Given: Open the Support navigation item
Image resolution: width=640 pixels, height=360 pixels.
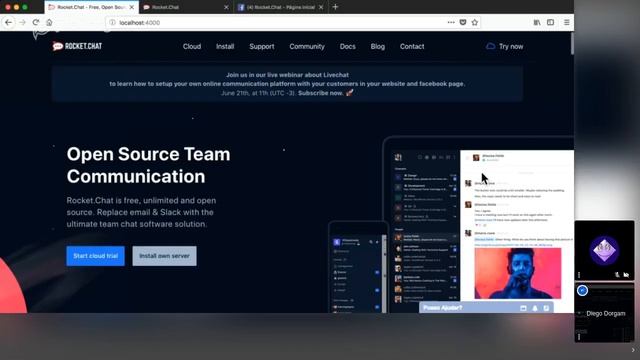Looking at the screenshot, I should click(x=262, y=47).
